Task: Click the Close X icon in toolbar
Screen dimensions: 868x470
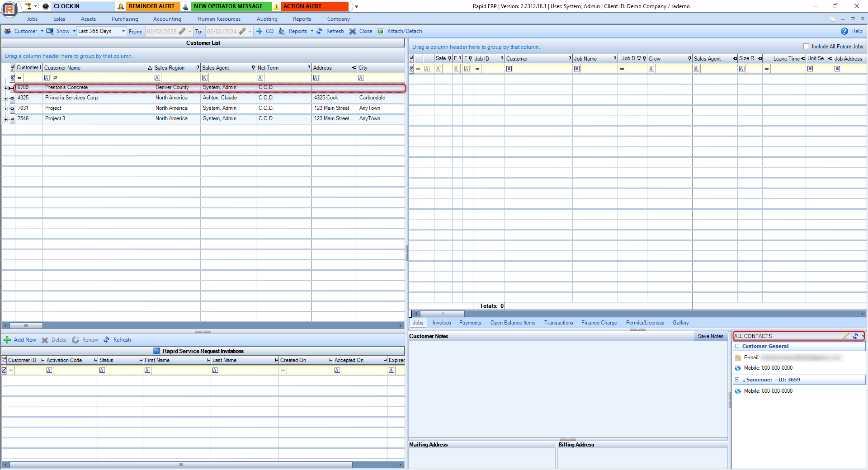Action: [353, 31]
